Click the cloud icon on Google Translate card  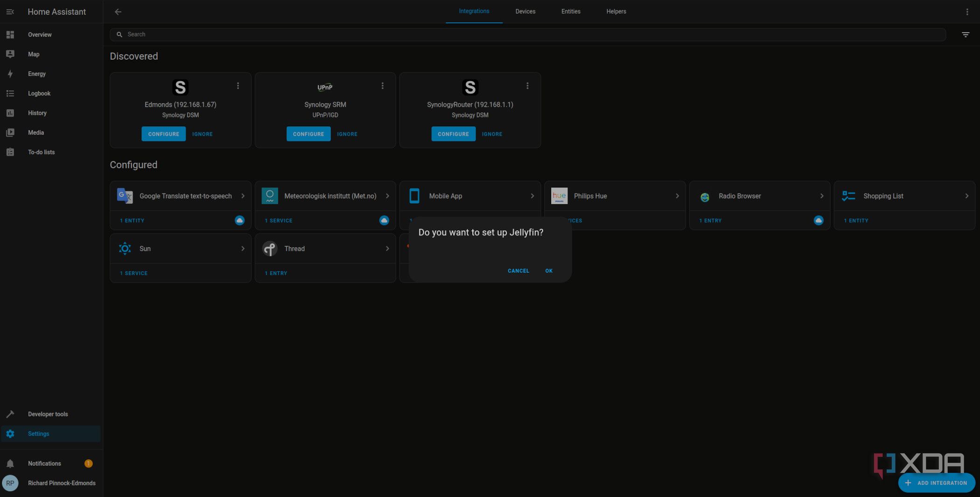[239, 220]
